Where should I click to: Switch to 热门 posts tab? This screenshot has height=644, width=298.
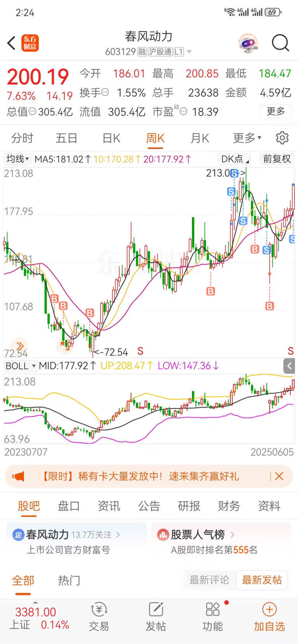click(x=69, y=581)
